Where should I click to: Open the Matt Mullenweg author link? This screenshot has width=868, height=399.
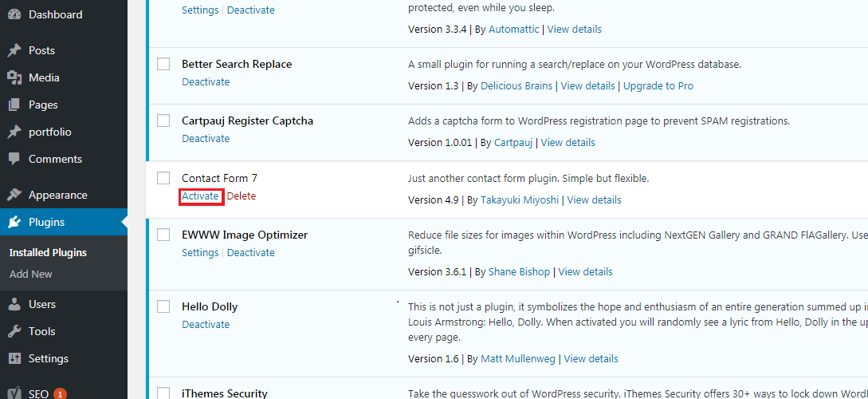tap(518, 359)
